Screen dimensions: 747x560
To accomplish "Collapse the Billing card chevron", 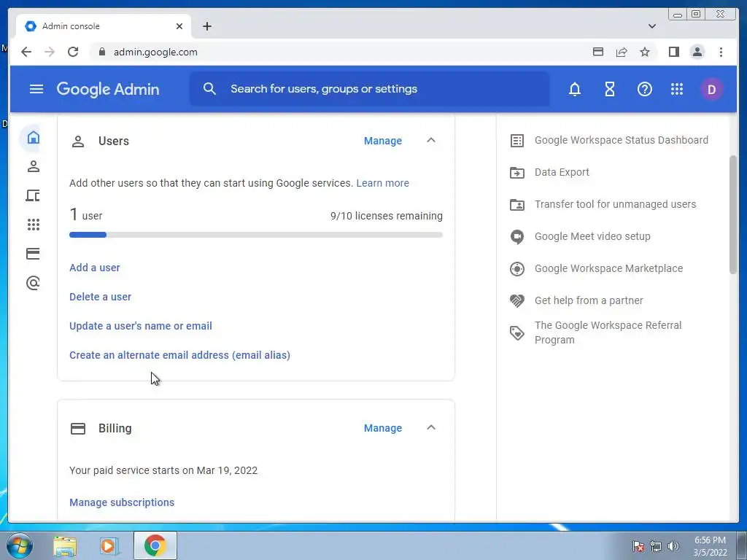I will click(431, 427).
